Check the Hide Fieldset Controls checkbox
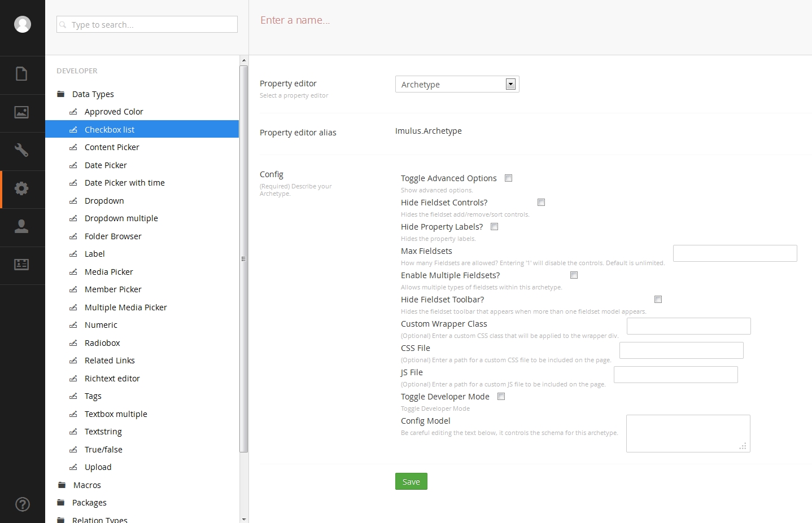Viewport: 812px width, 523px height. [x=541, y=203]
